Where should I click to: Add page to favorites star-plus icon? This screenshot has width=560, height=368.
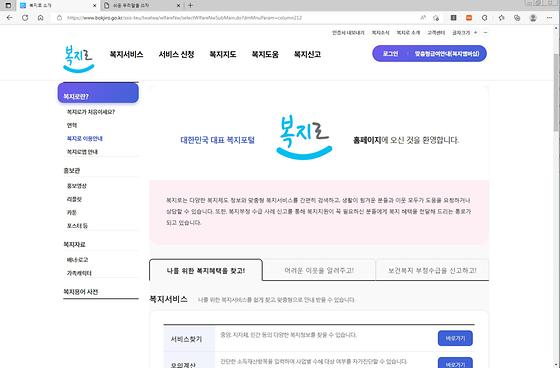pyautogui.click(x=436, y=18)
